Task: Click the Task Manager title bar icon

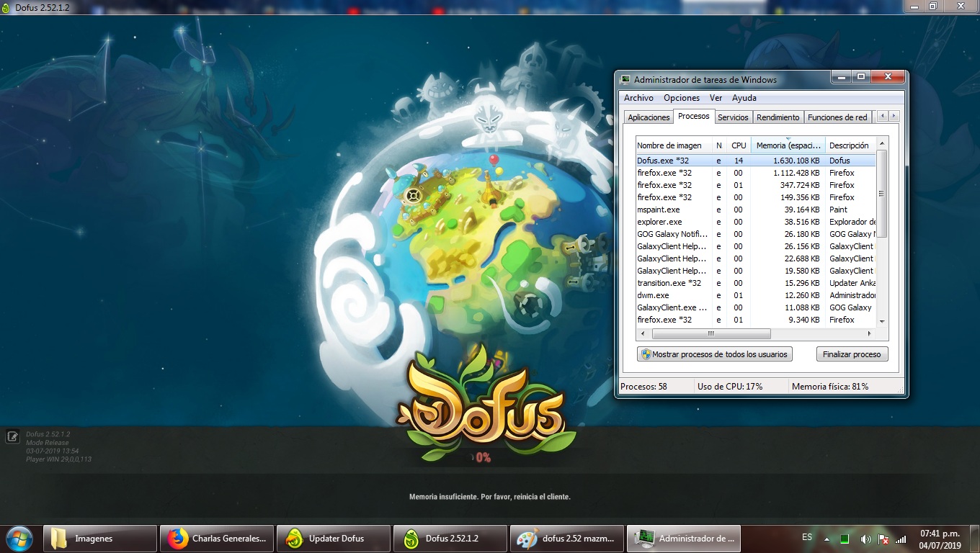Action: click(x=625, y=79)
